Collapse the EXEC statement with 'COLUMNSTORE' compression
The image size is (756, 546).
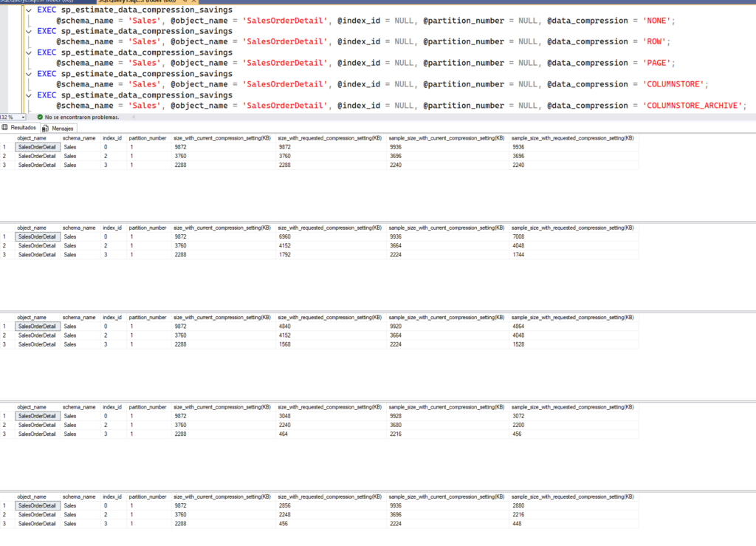(28, 74)
